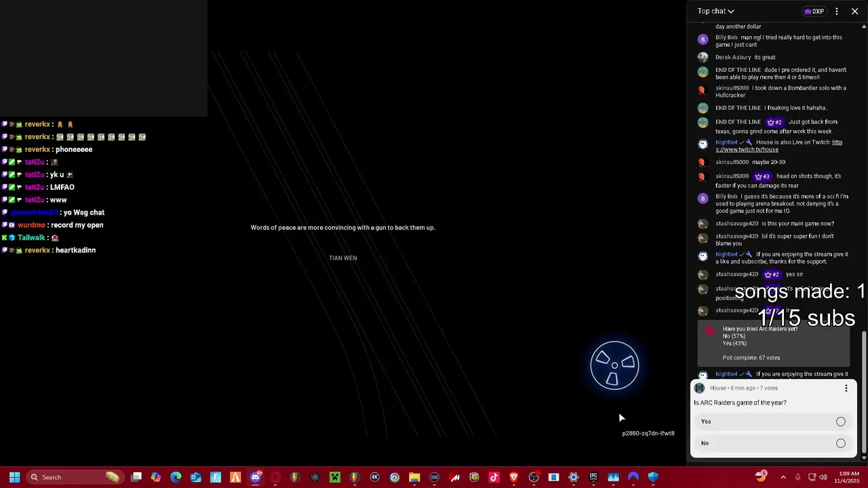Click the 0XP crown badge

[x=814, y=11]
